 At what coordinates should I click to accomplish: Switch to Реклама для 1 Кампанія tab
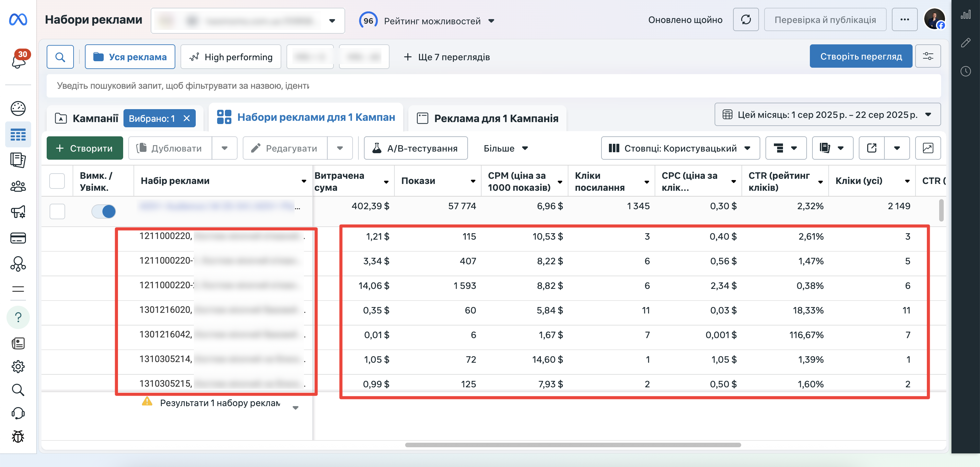(488, 118)
